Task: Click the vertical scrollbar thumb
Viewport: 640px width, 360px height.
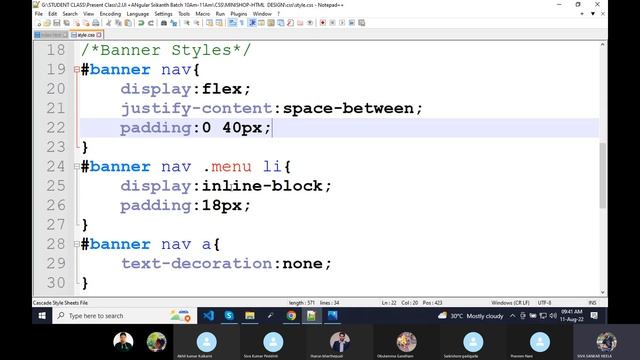Action: [x=602, y=176]
